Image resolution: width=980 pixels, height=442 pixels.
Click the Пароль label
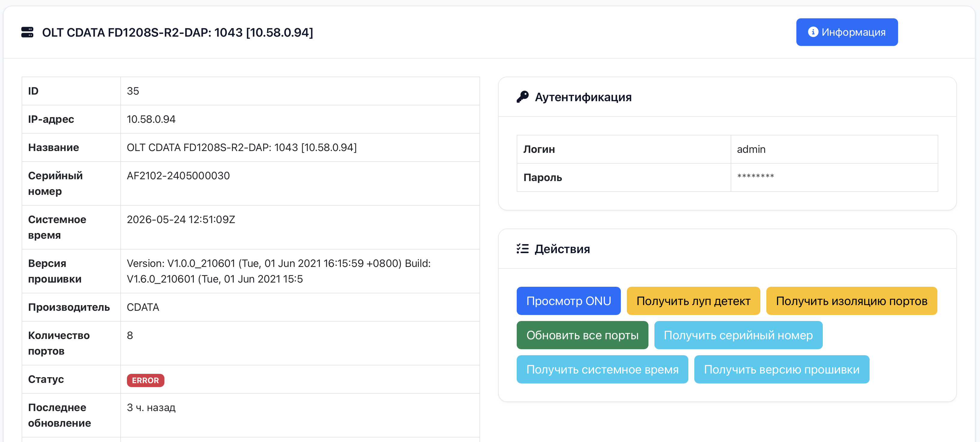543,177
